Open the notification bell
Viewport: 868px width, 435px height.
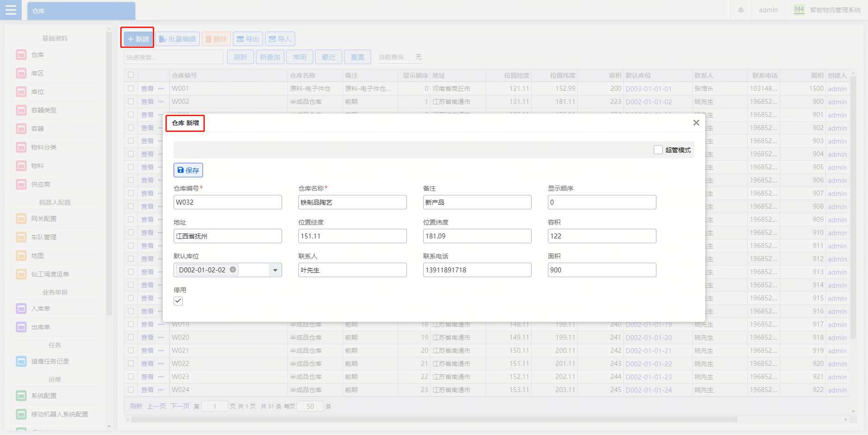pyautogui.click(x=741, y=10)
